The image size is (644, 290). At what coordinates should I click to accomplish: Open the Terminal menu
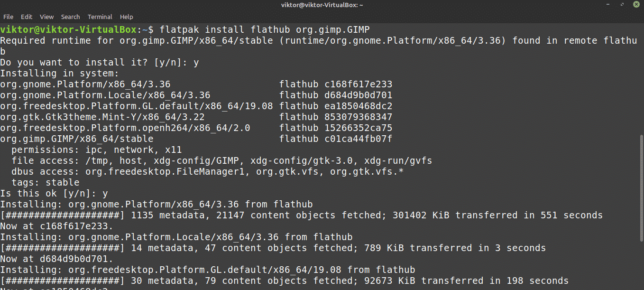[x=100, y=17]
